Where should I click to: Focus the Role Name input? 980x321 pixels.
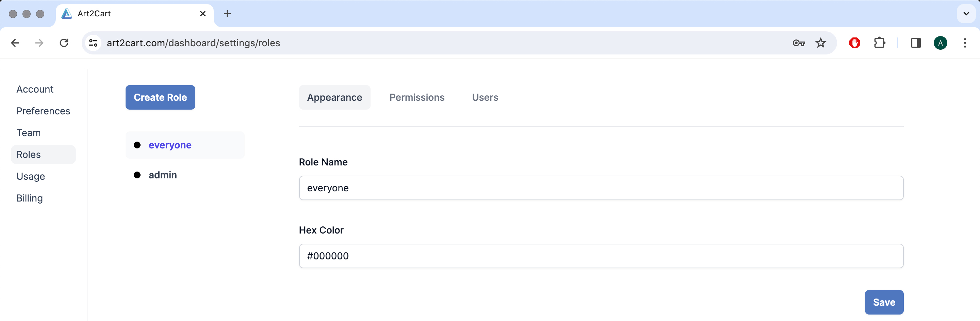pyautogui.click(x=601, y=188)
